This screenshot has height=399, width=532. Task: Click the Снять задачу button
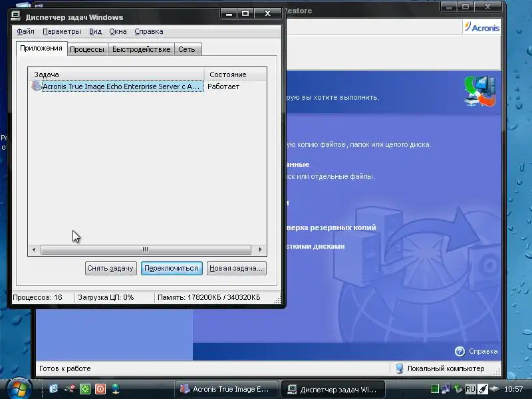coord(110,269)
